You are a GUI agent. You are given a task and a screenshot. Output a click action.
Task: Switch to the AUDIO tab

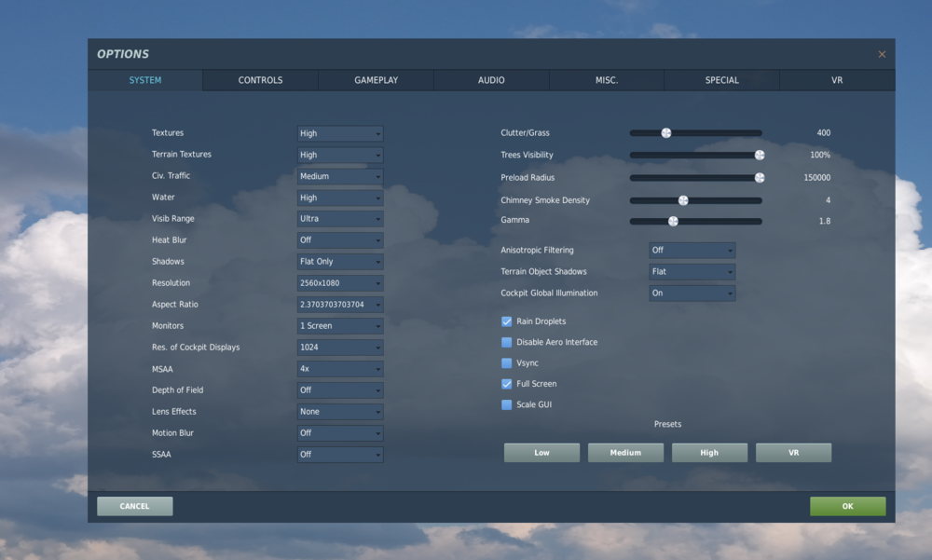coord(491,80)
